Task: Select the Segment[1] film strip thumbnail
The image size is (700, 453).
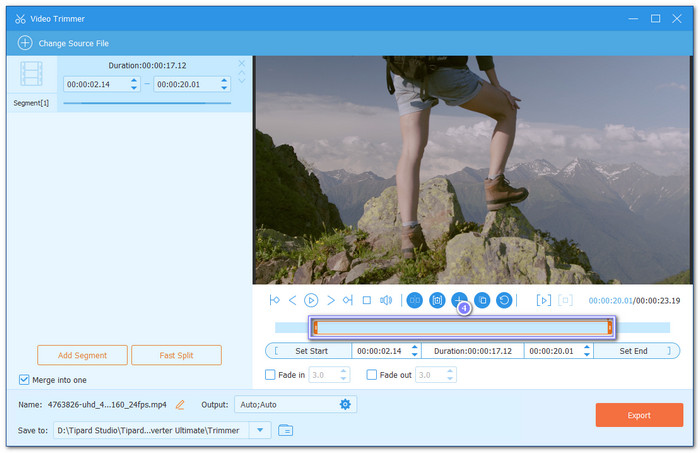Action: (31, 74)
